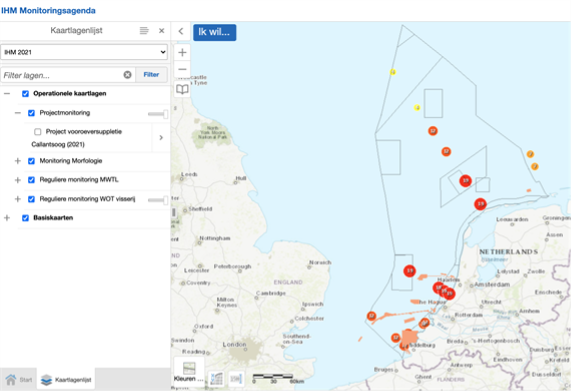This screenshot has width=572, height=392.
Task: Adjust the Projectmonitoring transparency slider
Action: [x=158, y=114]
